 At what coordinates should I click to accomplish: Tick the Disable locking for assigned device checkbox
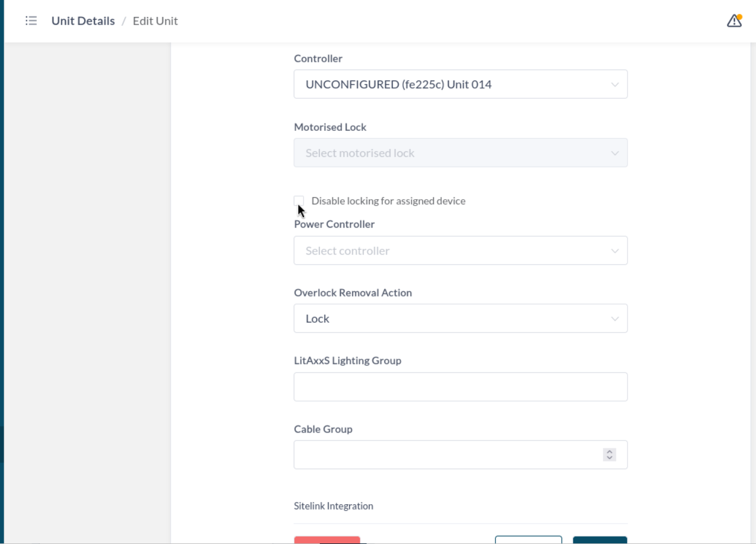coord(299,201)
